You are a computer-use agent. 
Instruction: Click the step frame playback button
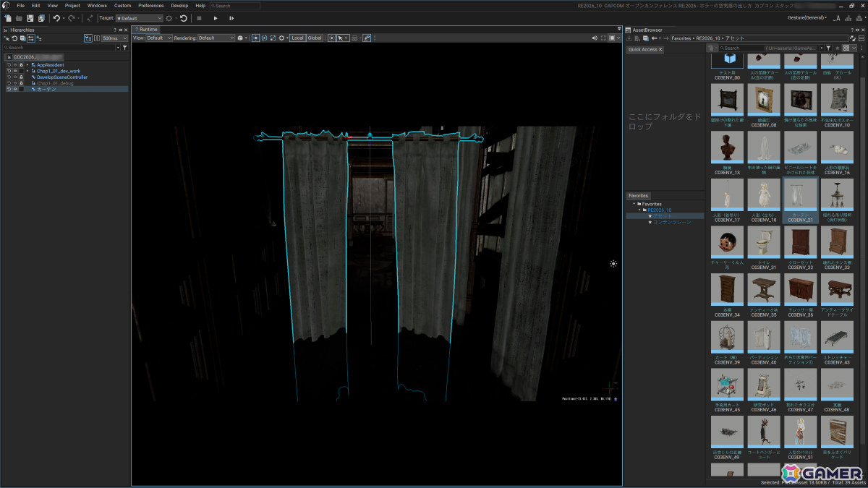[231, 18]
